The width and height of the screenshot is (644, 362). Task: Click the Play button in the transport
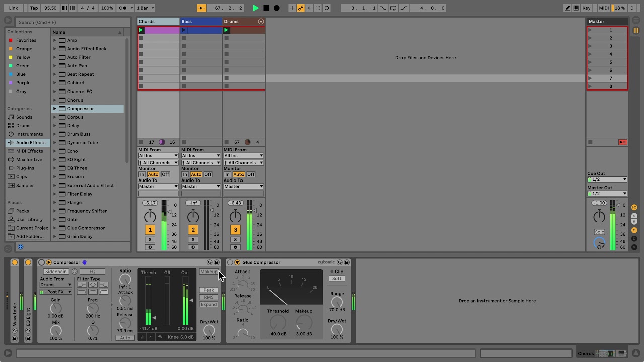click(256, 8)
